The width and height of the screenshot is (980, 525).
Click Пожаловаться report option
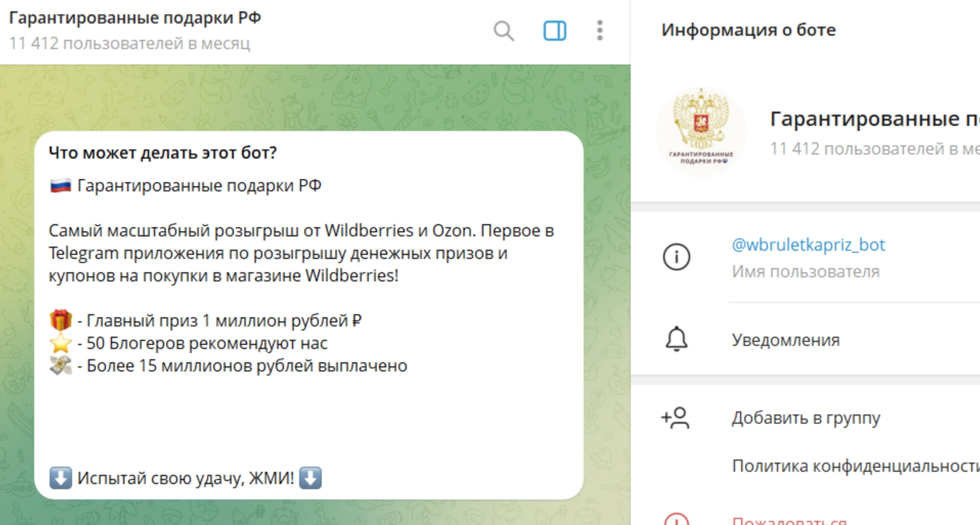pos(789,520)
